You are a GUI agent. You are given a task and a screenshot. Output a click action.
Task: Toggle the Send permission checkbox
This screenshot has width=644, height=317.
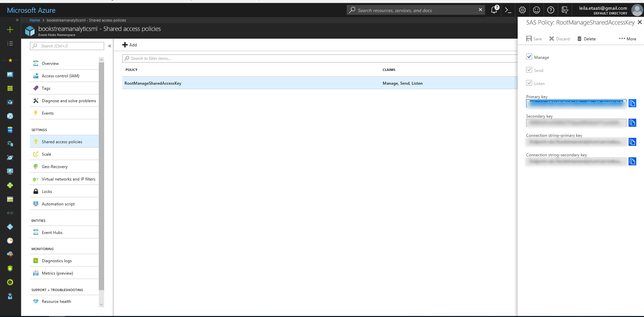point(529,70)
